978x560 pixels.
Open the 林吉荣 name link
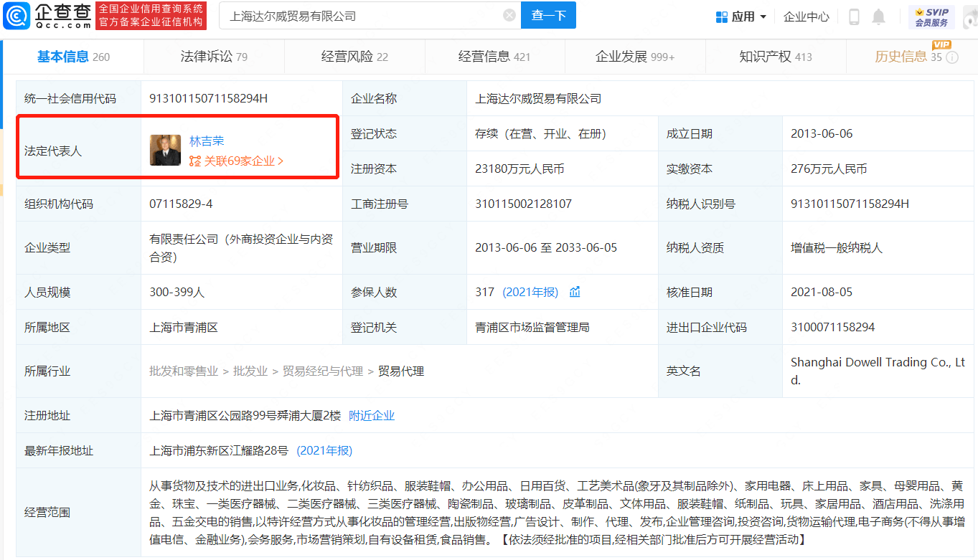point(207,141)
